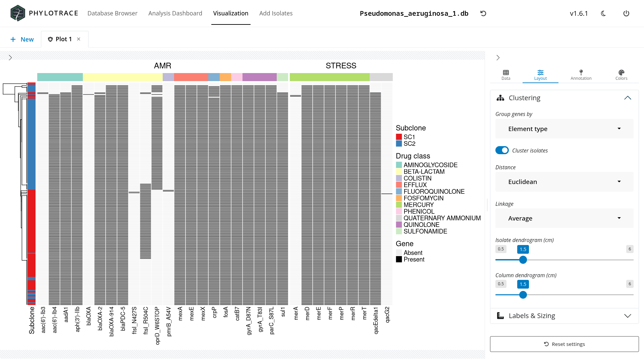Click the Subclone annotation color bar
The height and width of the screenshot is (362, 644).
click(x=32, y=194)
